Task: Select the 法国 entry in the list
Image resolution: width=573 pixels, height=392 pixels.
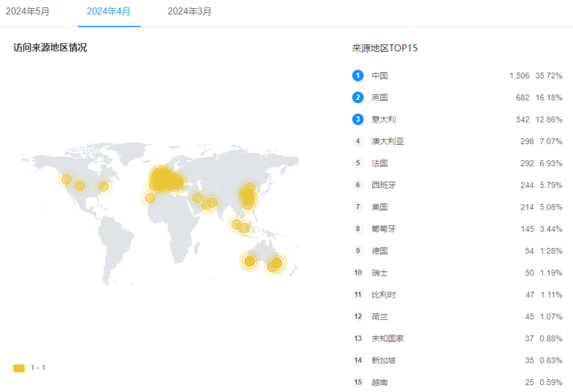Action: [380, 163]
